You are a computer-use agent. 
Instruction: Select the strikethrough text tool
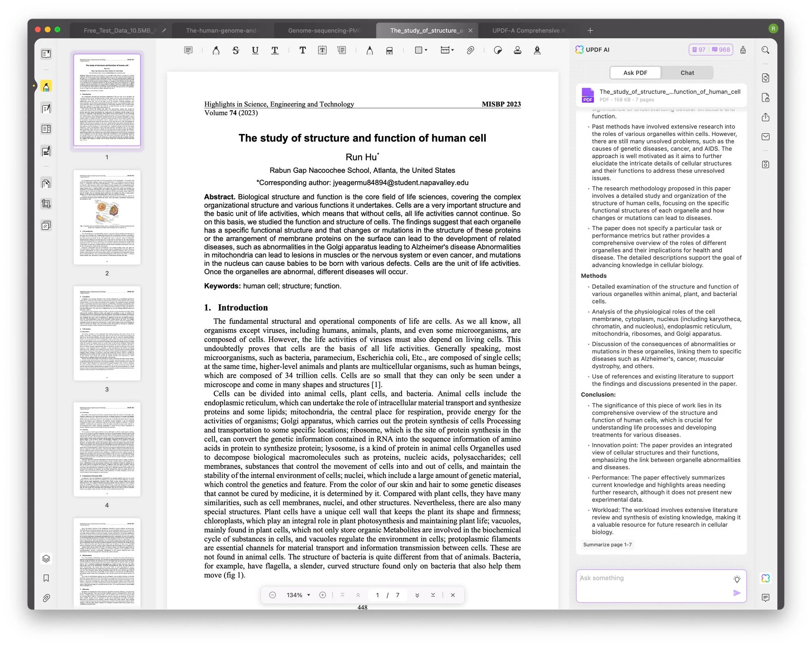(x=236, y=50)
